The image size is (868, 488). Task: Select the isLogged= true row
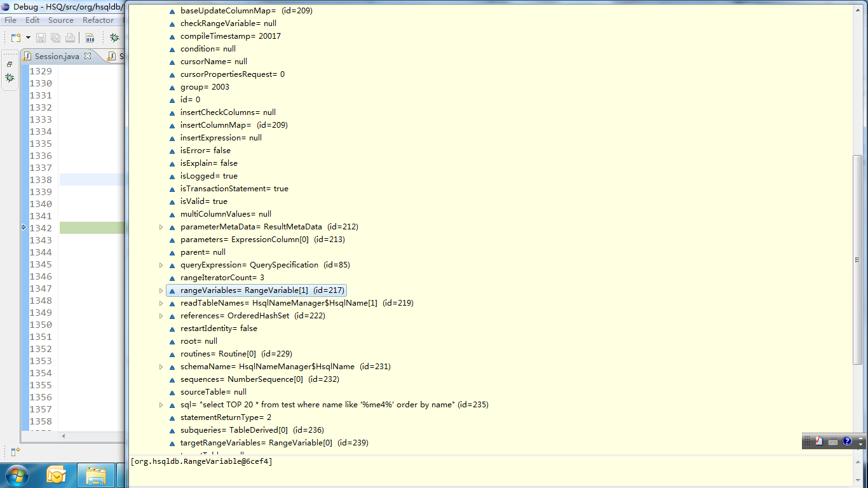coord(203,176)
